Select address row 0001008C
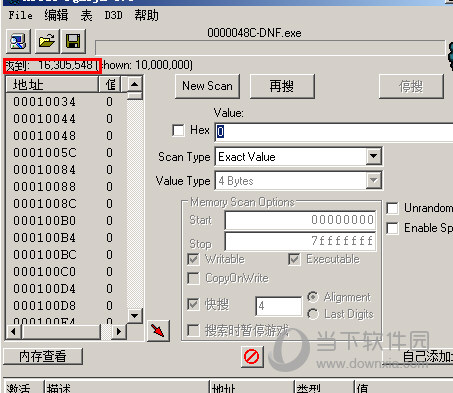 (x=66, y=204)
